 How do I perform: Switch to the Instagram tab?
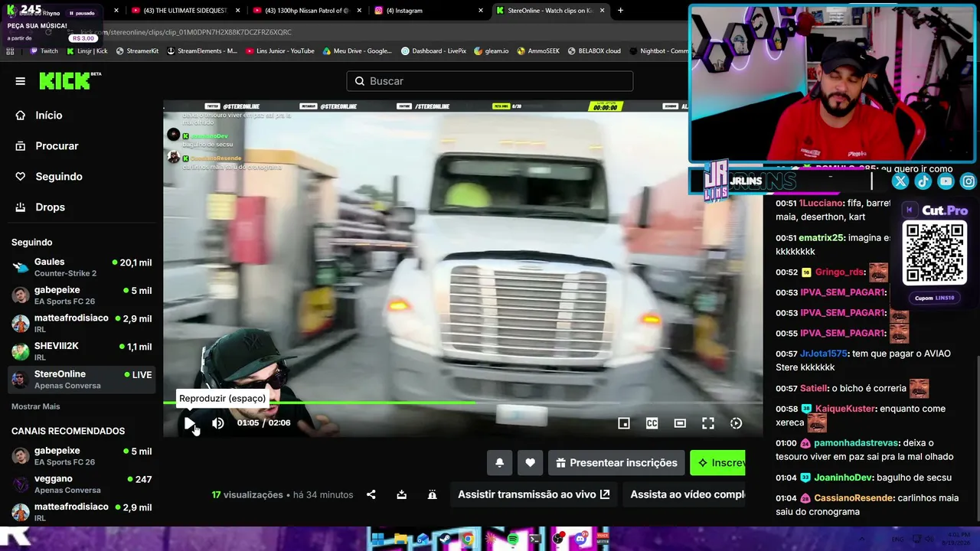point(427,11)
